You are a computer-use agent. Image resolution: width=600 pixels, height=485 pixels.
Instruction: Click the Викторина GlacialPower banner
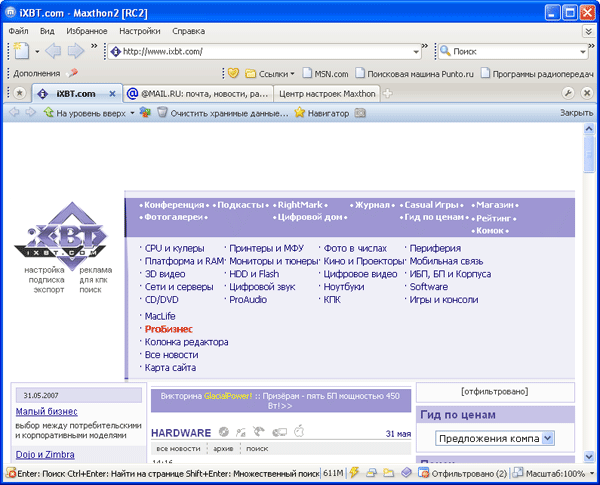(x=280, y=401)
